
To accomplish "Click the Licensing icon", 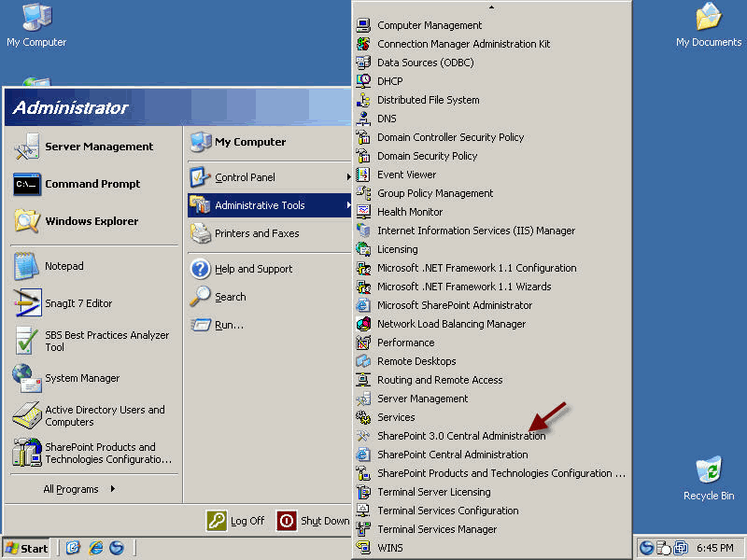I will click(363, 249).
